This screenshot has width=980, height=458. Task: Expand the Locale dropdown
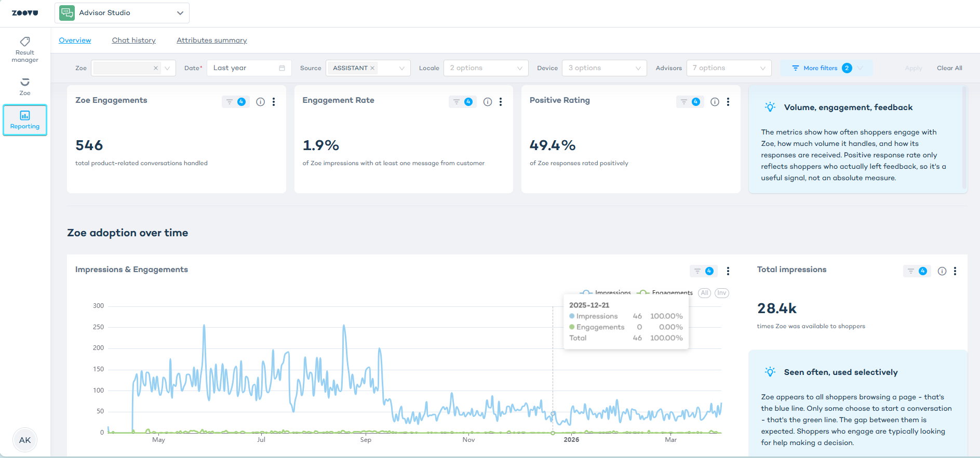(486, 68)
